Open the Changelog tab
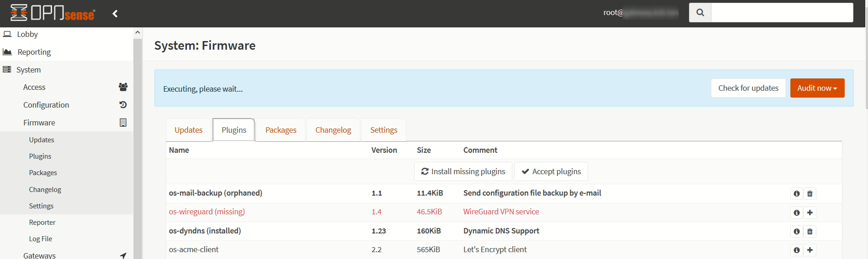The width and height of the screenshot is (868, 259). point(333,130)
